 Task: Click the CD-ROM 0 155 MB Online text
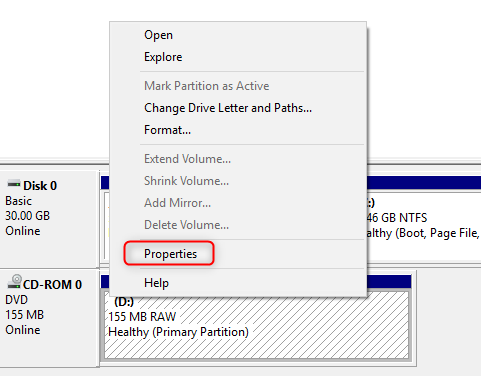[x=24, y=322]
